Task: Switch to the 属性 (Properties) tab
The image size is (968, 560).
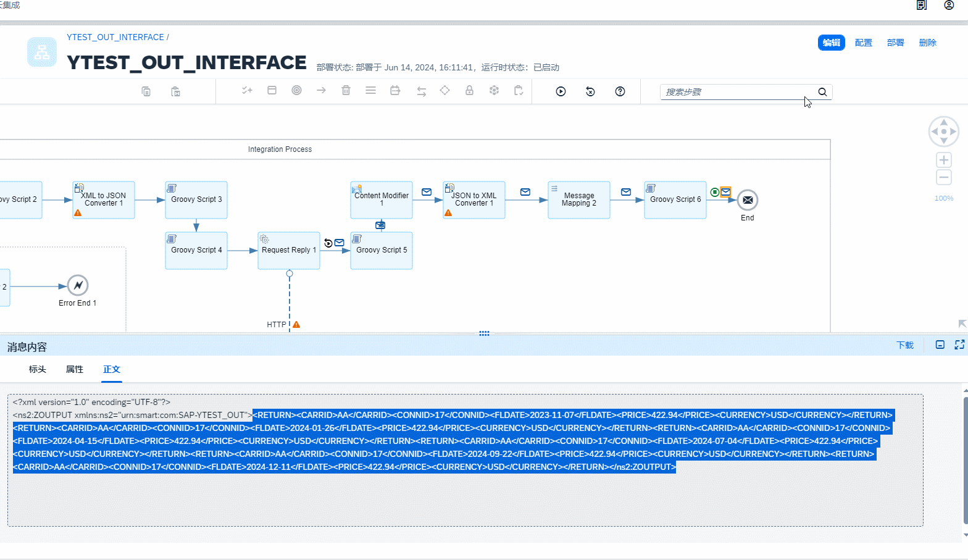Action: [75, 369]
